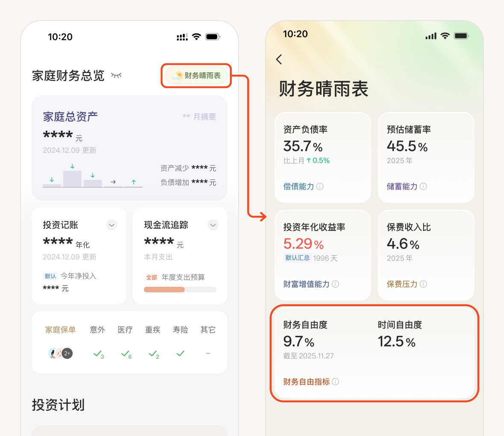The image size is (504, 436).
Task: Toggle the eye icon to show hidden amounts
Action: pos(116,76)
